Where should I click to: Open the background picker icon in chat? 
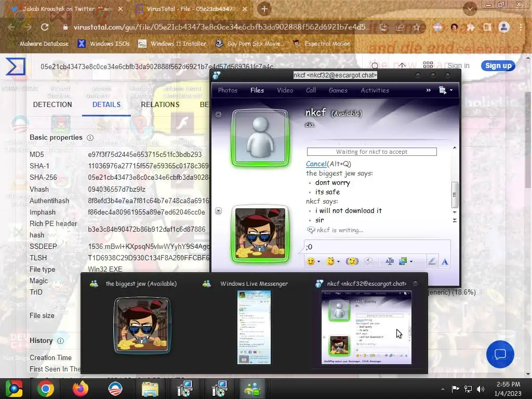[403, 261]
